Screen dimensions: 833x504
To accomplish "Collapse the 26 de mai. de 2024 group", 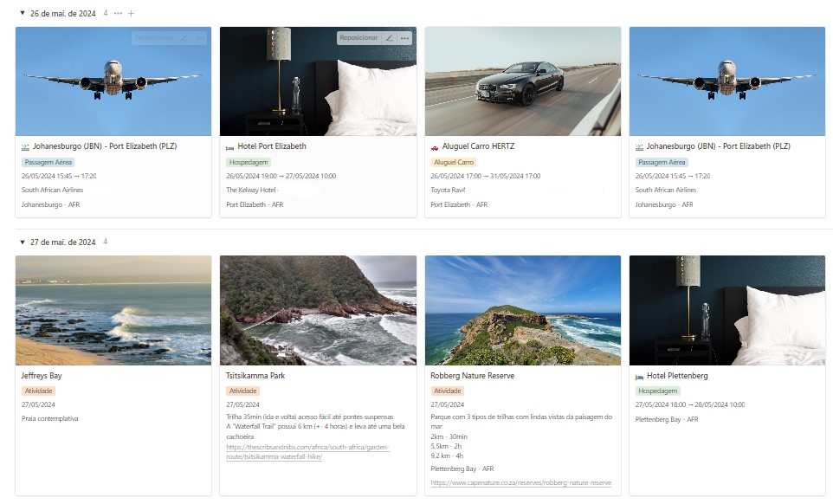I will point(23,13).
